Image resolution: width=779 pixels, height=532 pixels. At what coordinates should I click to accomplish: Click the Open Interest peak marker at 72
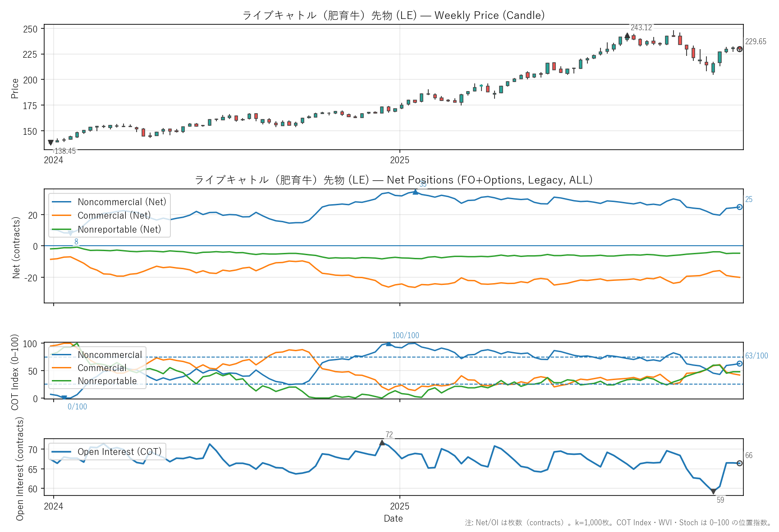coord(382,443)
